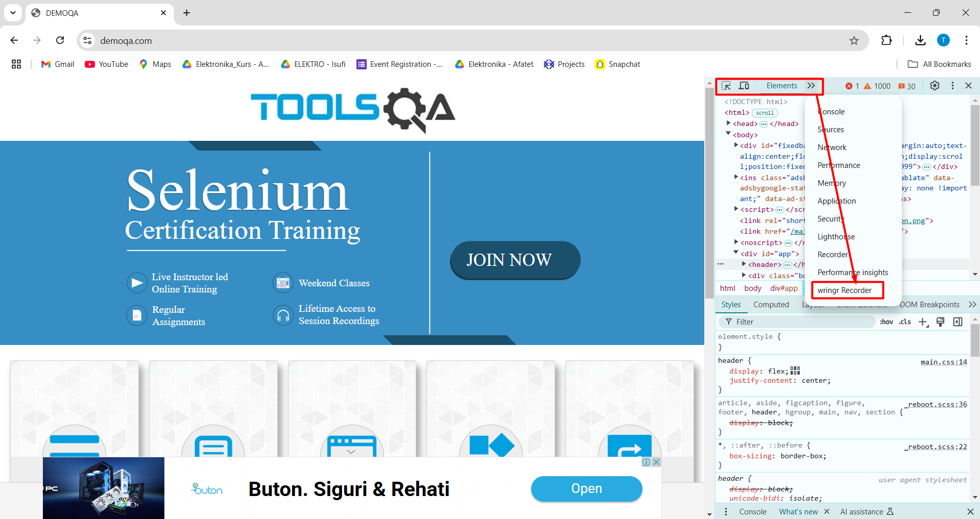Click the more tabs chevron beside Elements

click(811, 86)
